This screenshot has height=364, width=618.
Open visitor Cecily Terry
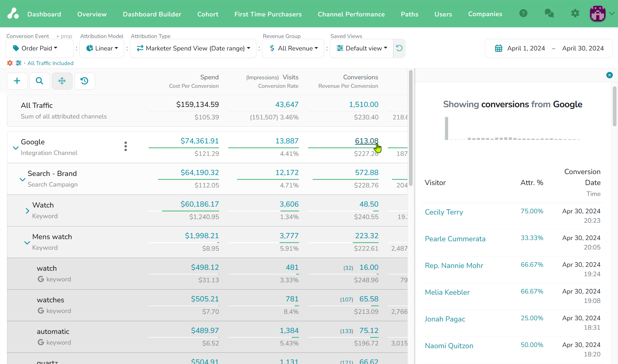[x=444, y=212]
